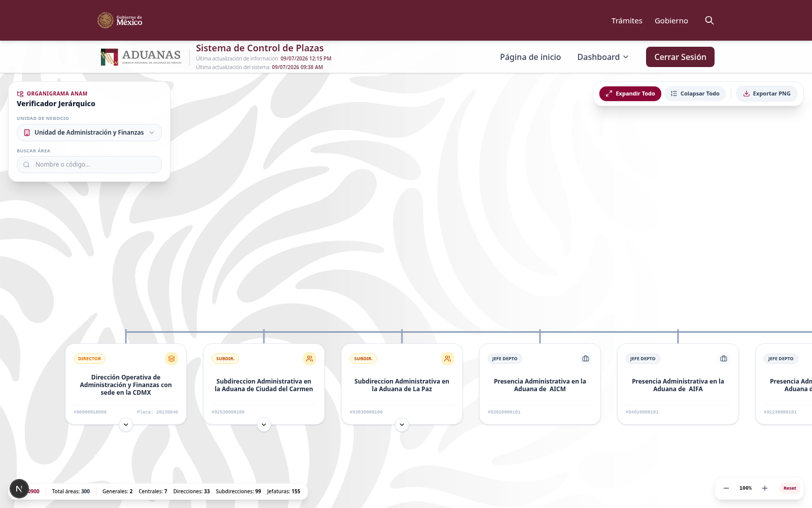This screenshot has width=812, height=508.
Task: Open the Trámites menu
Action: click(x=627, y=21)
